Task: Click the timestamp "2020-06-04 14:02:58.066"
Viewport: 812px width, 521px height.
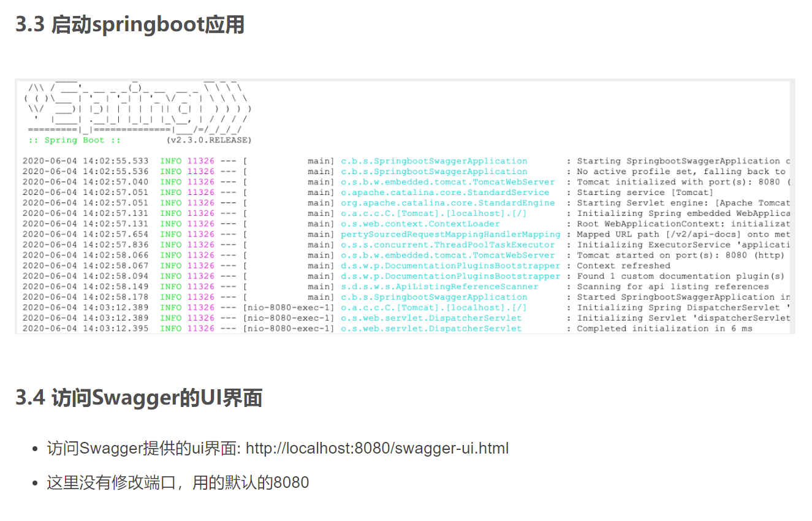Action: [x=86, y=255]
